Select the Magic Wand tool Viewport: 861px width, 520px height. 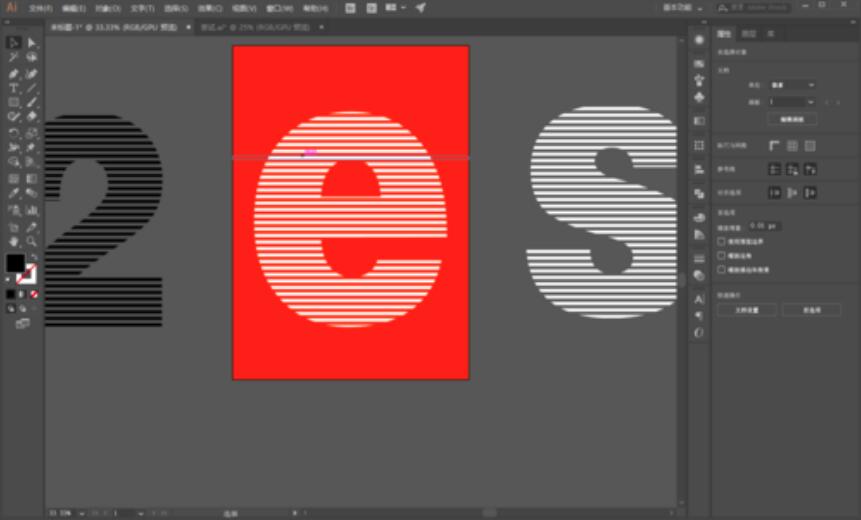coord(14,57)
